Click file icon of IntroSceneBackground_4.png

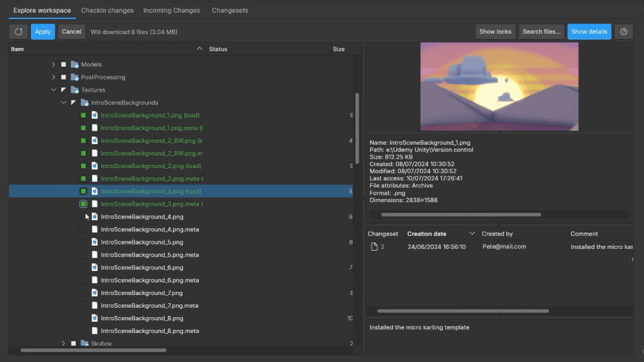pyautogui.click(x=95, y=217)
